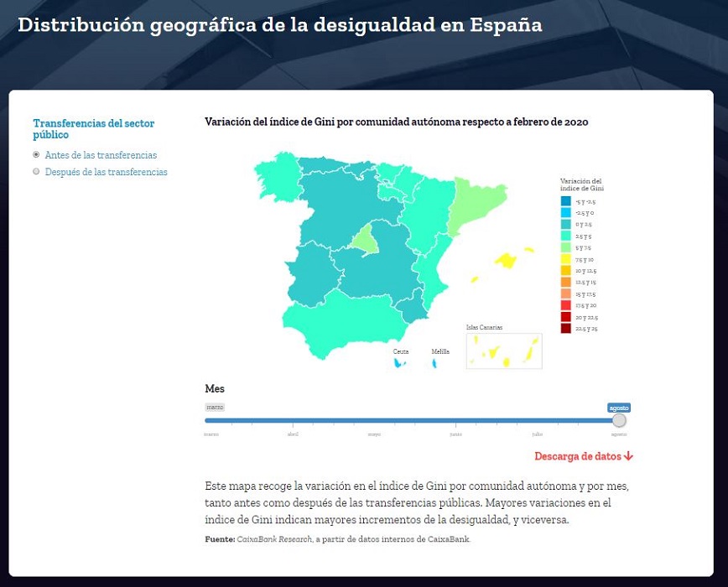Select the 'Antes de las transferencias' radio option
728x587 pixels.
point(36,154)
